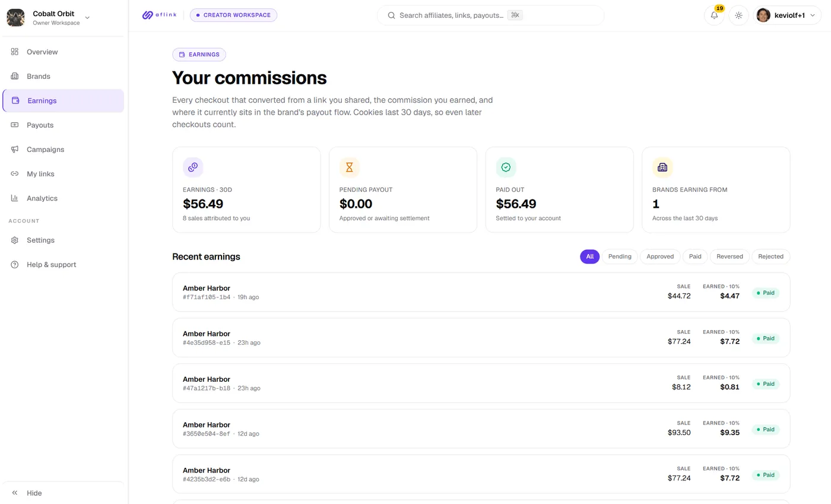Open the Brands sidebar item
This screenshot has width=831, height=504.
pos(64,77)
